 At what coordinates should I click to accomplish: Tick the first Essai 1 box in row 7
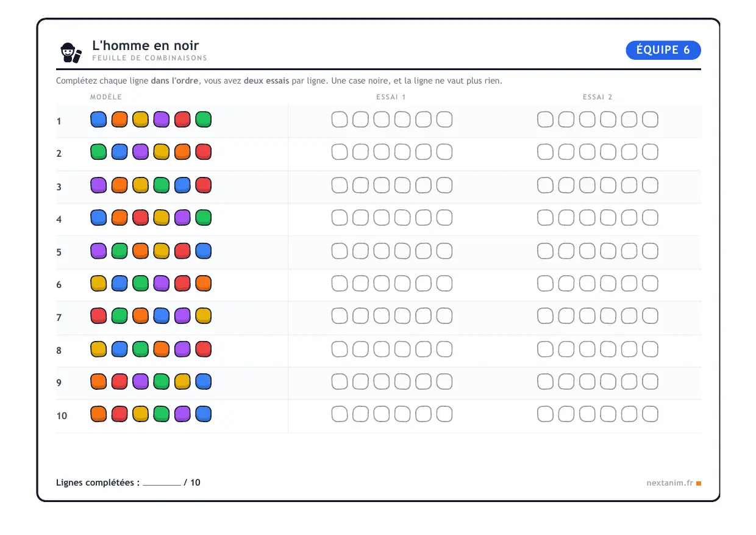340,316
